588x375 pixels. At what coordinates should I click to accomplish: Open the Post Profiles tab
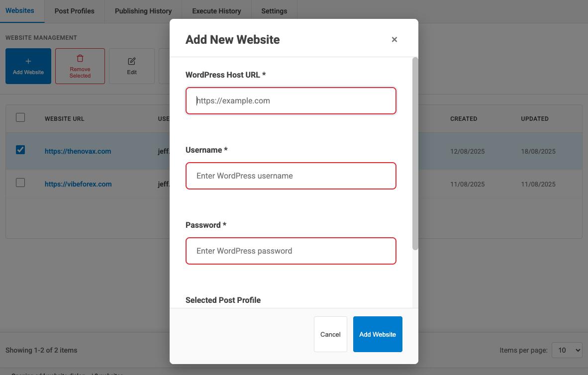[74, 11]
